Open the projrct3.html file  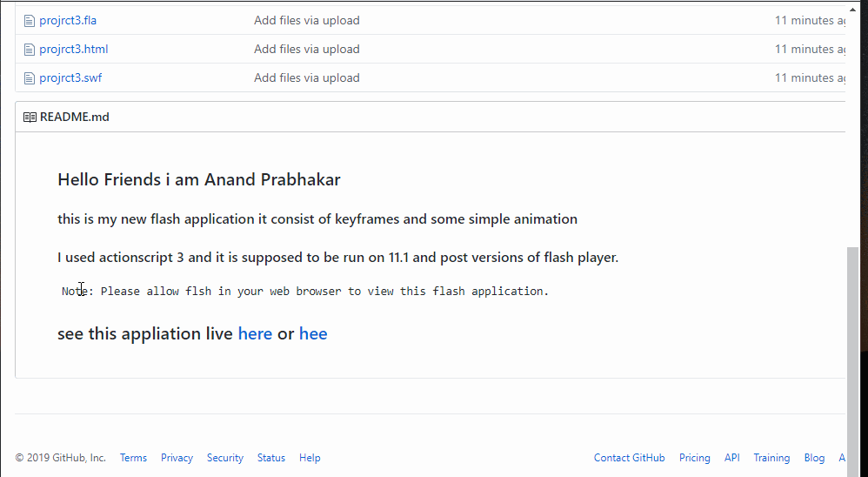[x=73, y=49]
